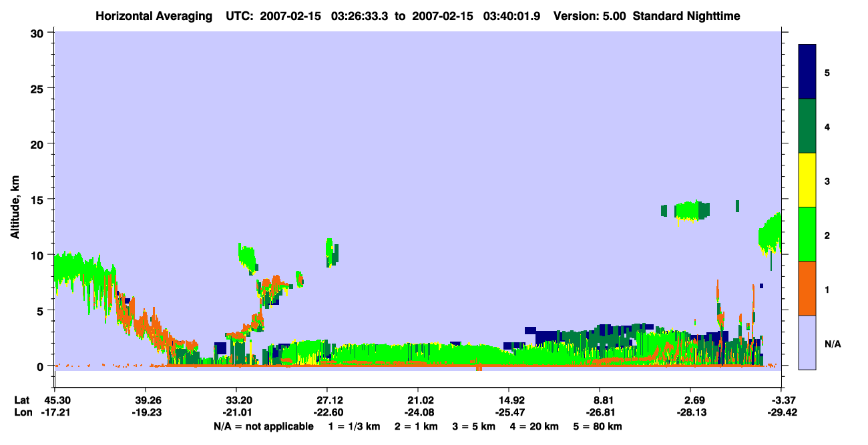The height and width of the screenshot is (445, 868).
Task: Click the '2 = 1 km' legend note
Action: pos(416,426)
